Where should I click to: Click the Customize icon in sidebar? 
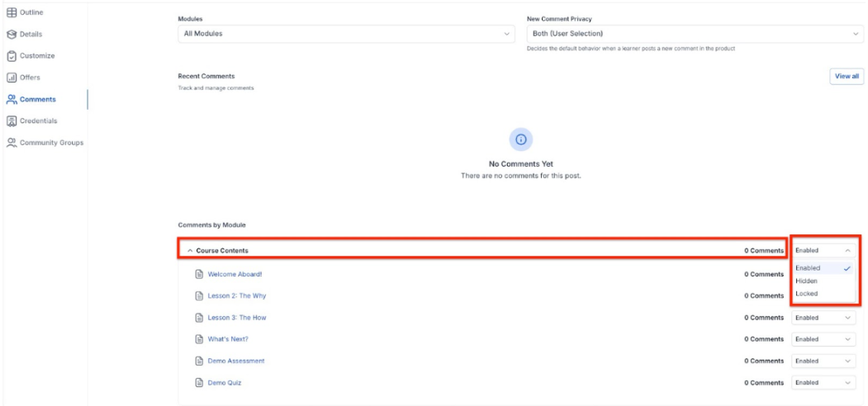[12, 56]
